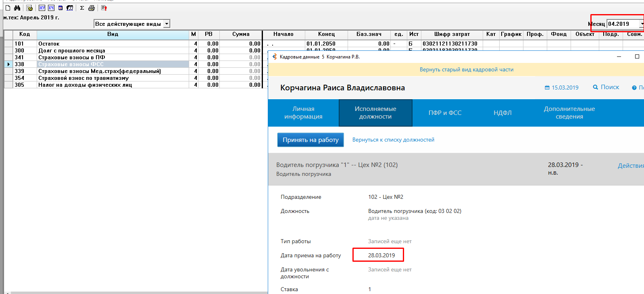Maximize the Кадровые данные window
The image size is (644, 294).
click(637, 56)
